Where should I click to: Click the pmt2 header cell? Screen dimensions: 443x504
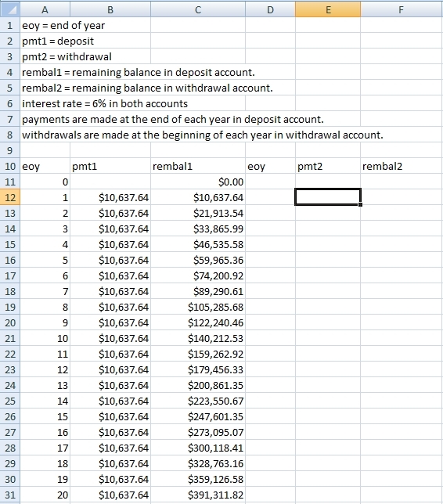[328, 166]
